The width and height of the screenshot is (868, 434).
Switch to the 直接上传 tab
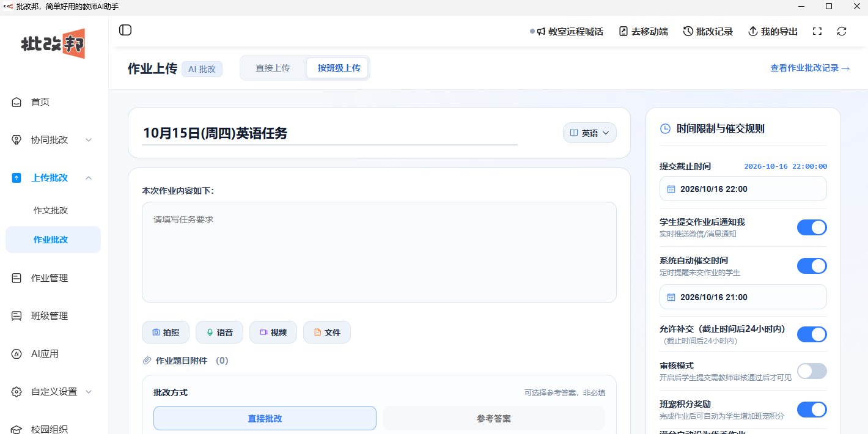273,68
